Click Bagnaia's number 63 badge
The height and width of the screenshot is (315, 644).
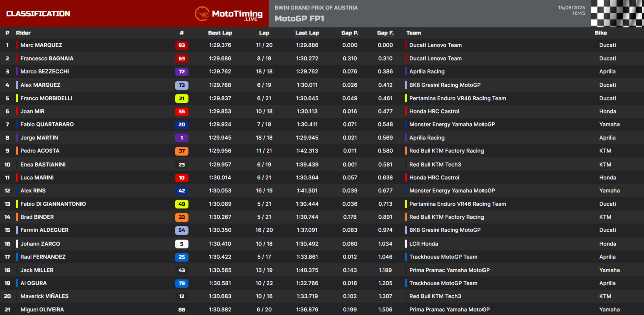point(182,58)
